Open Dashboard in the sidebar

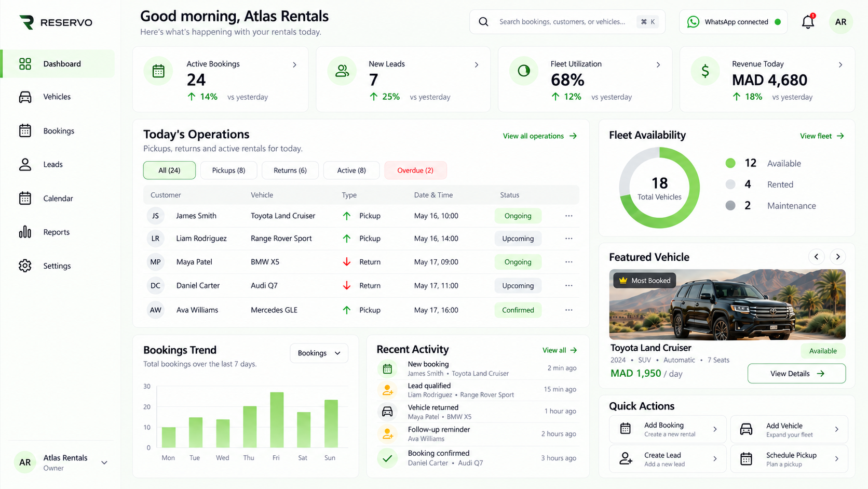[58, 64]
